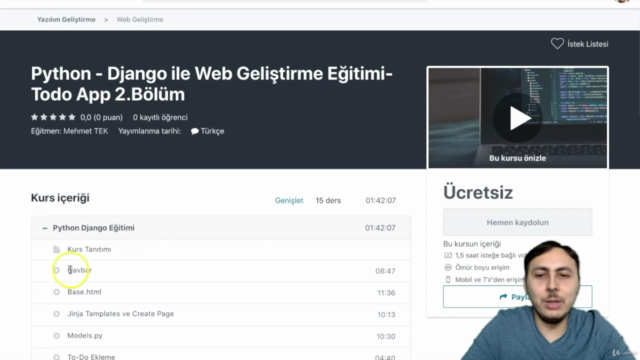The height and width of the screenshot is (360, 640).
Task: Click the Kurs içeriği heading
Action: pos(60,198)
